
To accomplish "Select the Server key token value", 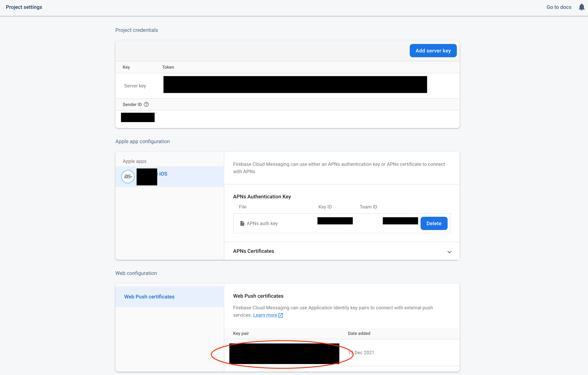I will 295,84.
